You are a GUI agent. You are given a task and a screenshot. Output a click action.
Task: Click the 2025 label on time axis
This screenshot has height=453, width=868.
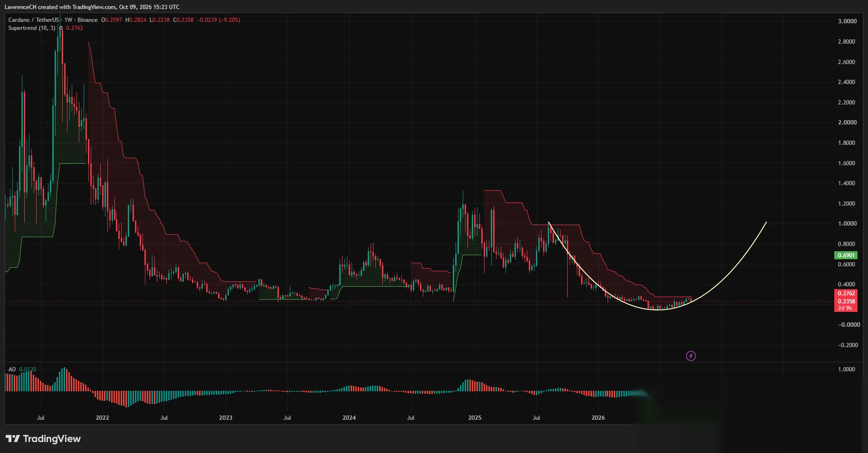point(475,418)
